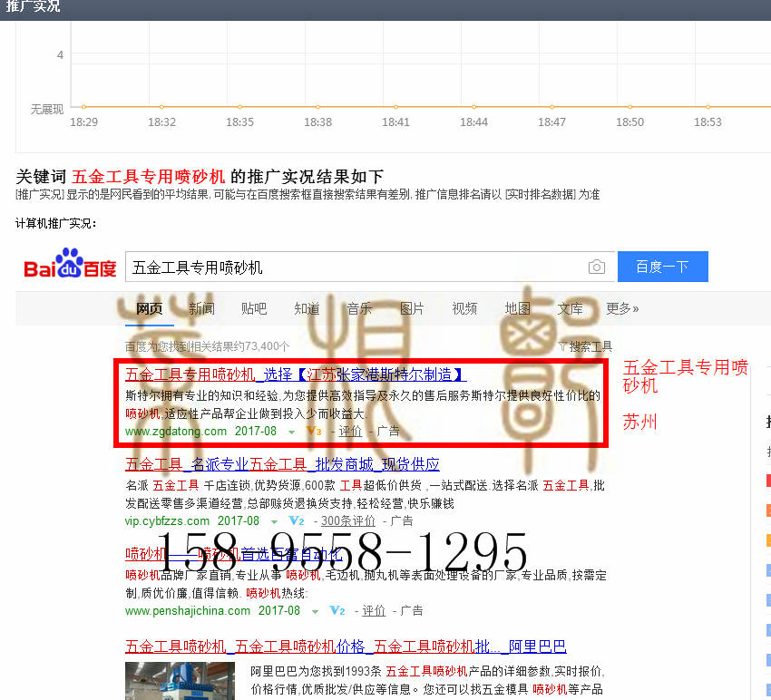Expand dropdown arrow after vip.cybfzzs.com 2017-08
Screen dimensions: 771x700
(x=274, y=521)
